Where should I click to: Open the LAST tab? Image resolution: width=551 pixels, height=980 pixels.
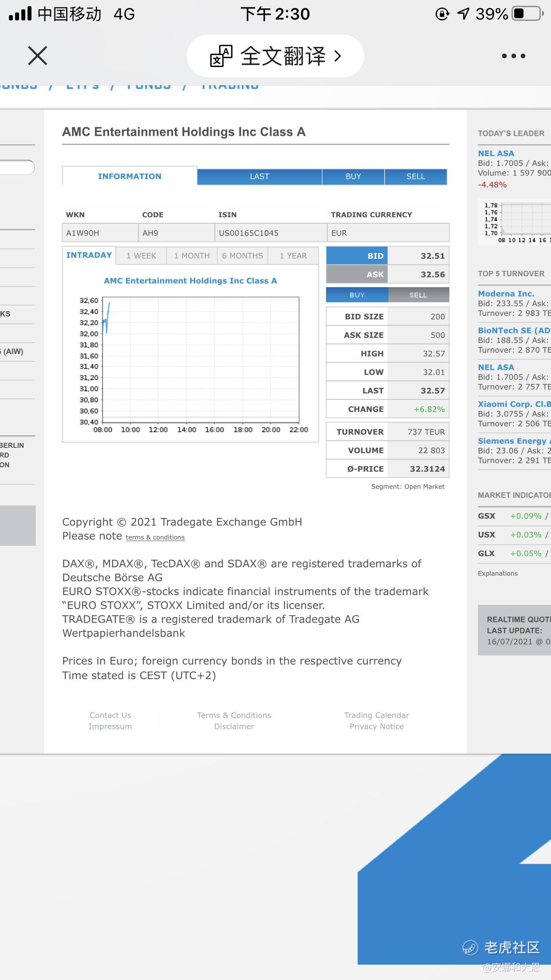click(x=260, y=177)
